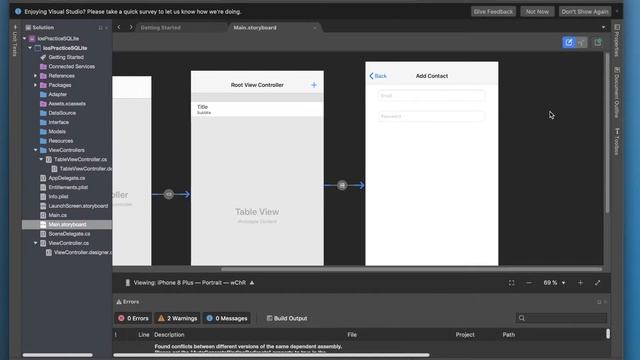Click the Errors pad search field

(561, 318)
